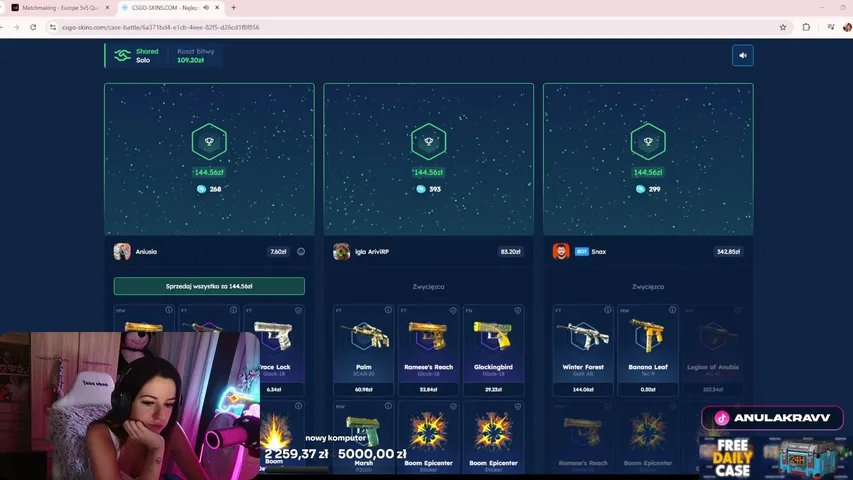Open the Snax bot avatar
Image resolution: width=853 pixels, height=480 pixels.
pyautogui.click(x=561, y=251)
